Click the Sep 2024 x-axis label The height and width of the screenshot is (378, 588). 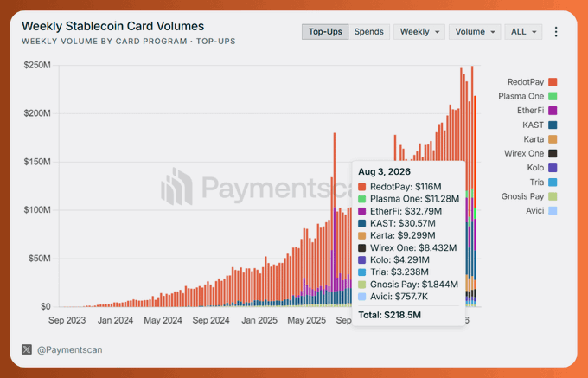[211, 320]
